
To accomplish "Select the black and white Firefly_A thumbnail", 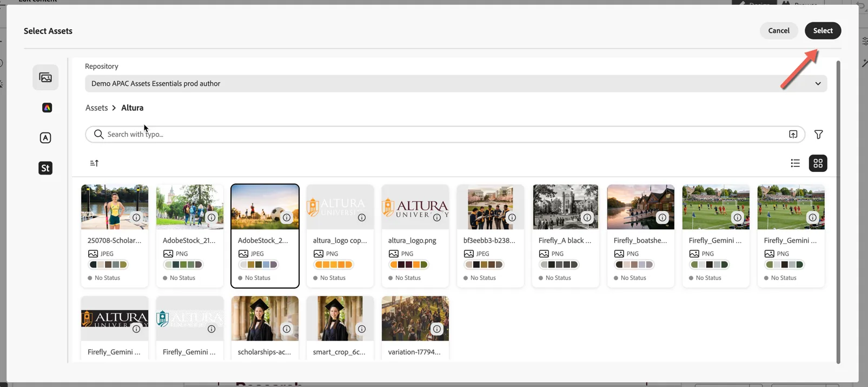I will click(x=566, y=207).
